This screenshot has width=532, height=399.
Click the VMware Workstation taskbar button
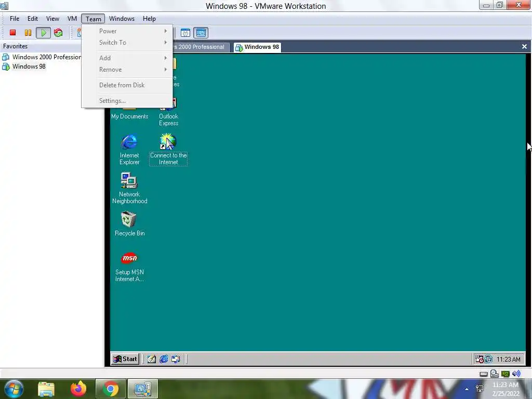click(142, 389)
